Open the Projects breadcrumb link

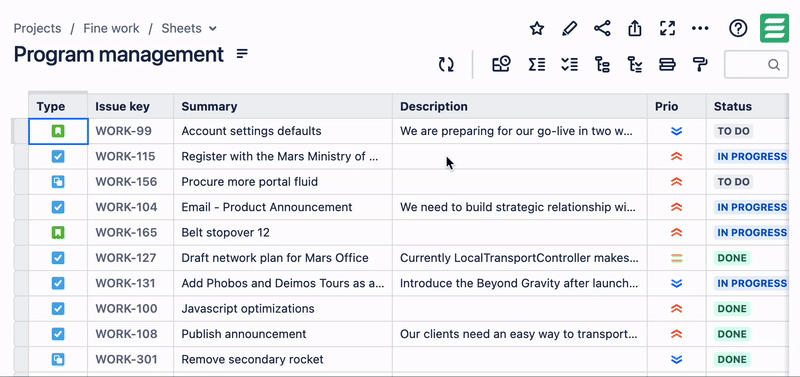(37, 29)
